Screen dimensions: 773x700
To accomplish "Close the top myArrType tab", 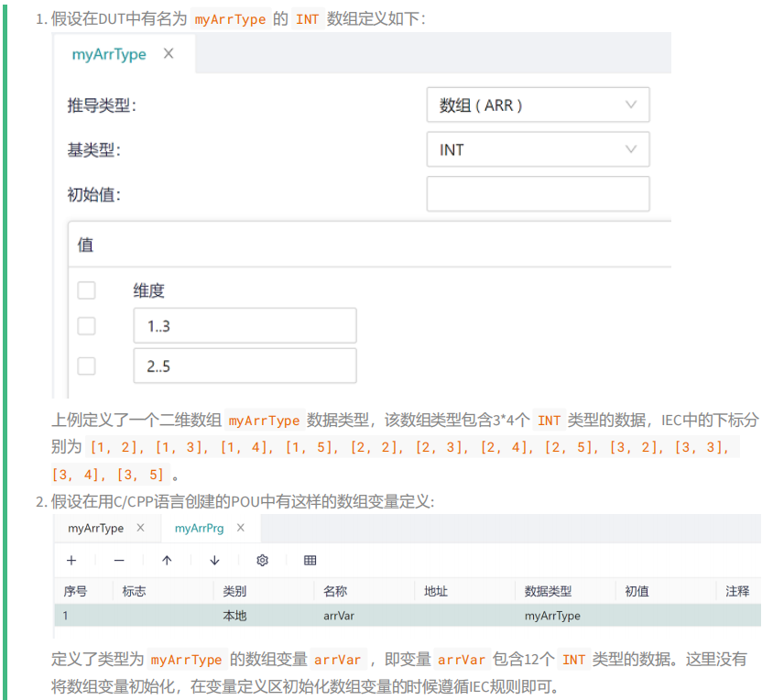I will 169,53.
